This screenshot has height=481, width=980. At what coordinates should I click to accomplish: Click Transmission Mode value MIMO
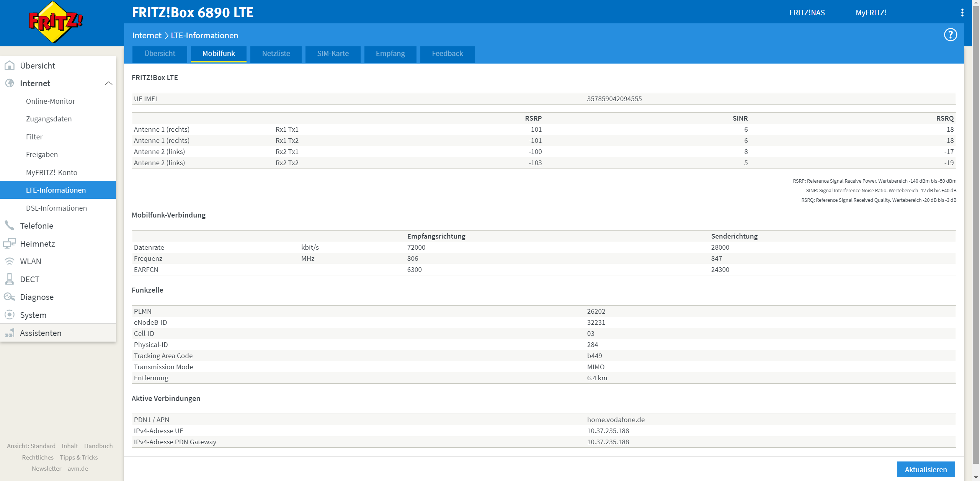pyautogui.click(x=596, y=367)
